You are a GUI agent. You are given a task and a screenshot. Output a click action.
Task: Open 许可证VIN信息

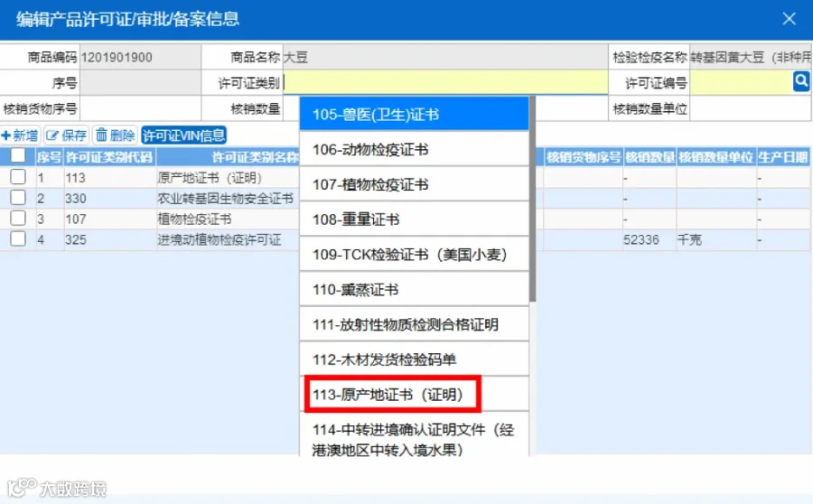pos(183,135)
